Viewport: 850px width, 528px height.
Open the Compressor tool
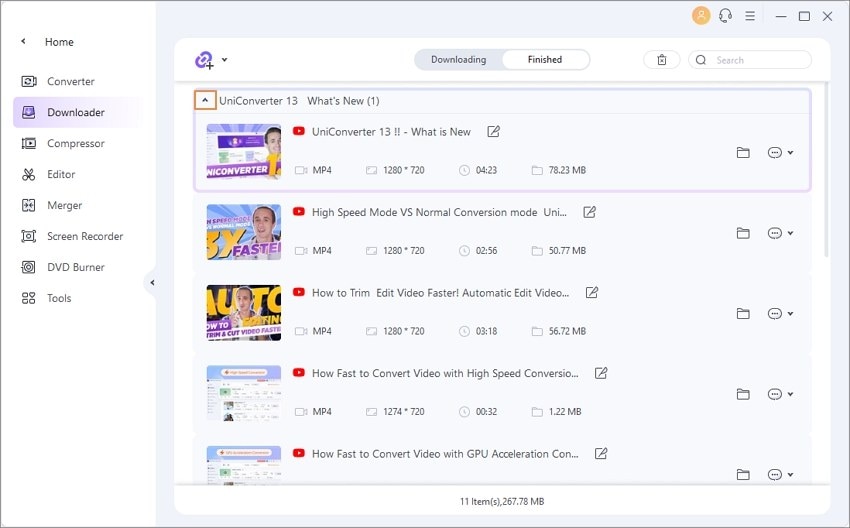75,143
